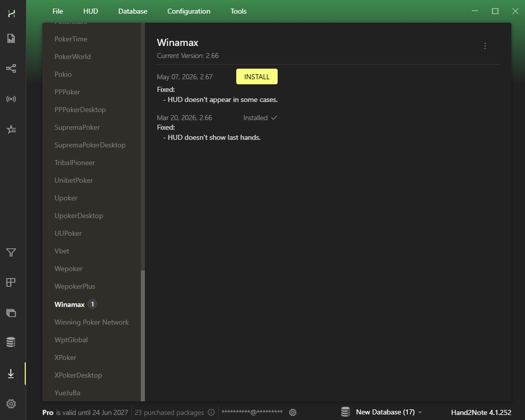Open the File menu
Screen dimensions: 525x420
[58, 12]
